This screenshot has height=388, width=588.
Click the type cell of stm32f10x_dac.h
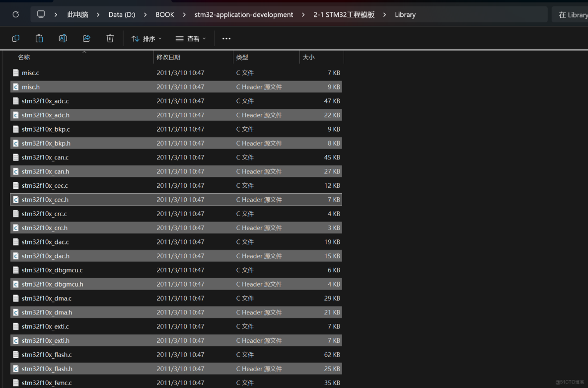pos(259,256)
